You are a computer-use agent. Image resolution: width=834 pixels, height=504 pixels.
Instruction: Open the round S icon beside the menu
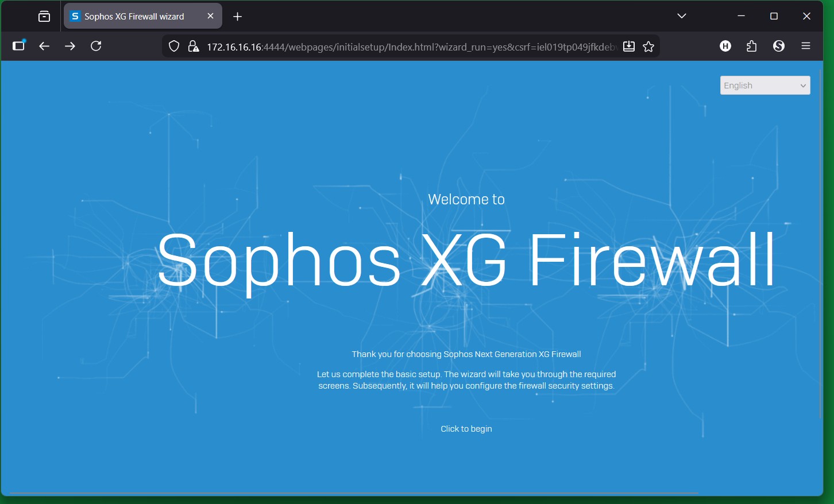[x=779, y=46]
